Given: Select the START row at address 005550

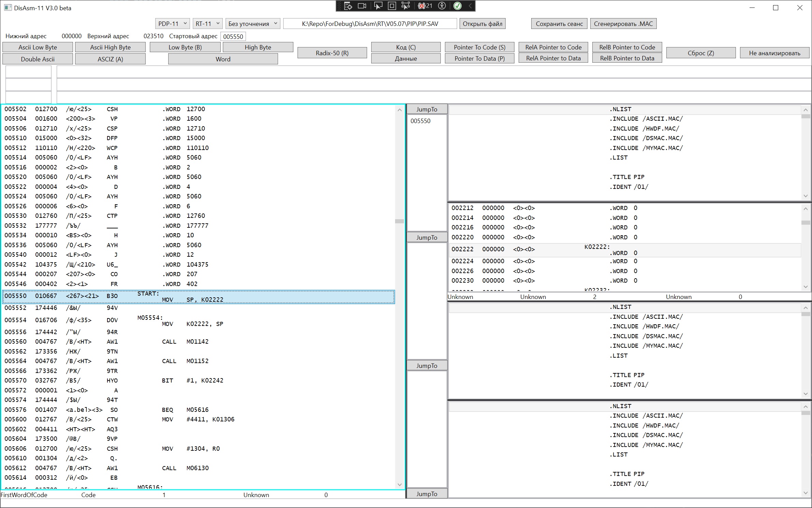Looking at the screenshot, I should 198,296.
